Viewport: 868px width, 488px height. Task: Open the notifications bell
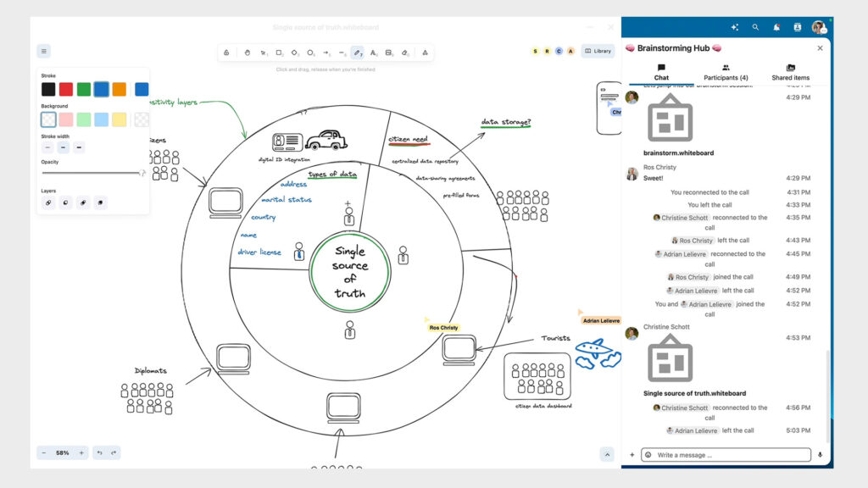776,27
